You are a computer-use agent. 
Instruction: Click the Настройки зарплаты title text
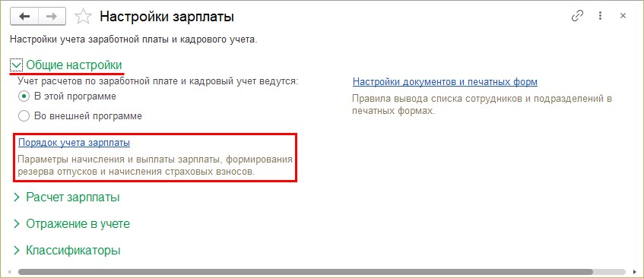click(x=167, y=17)
